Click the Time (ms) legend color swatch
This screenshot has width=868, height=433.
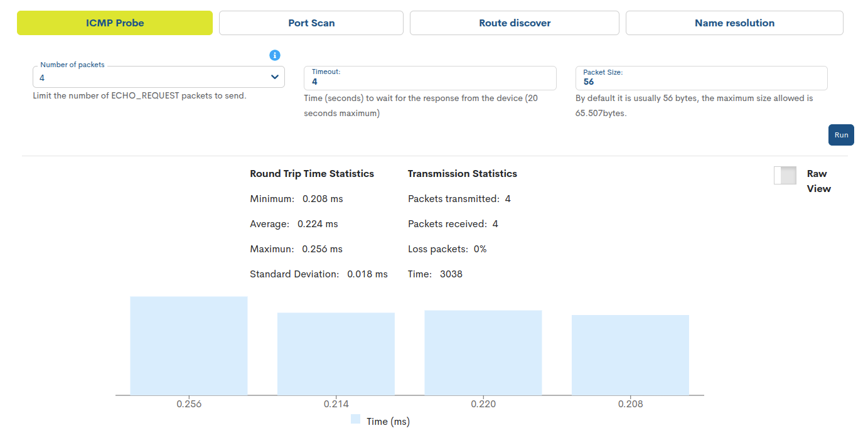[x=356, y=419]
